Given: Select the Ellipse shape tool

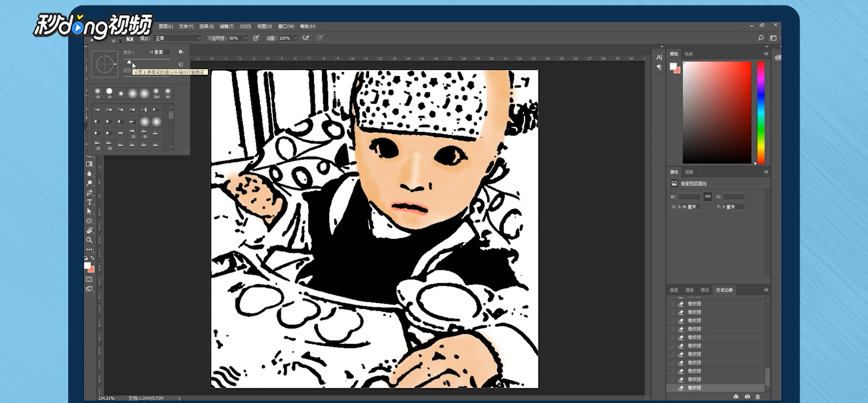Looking at the screenshot, I should pyautogui.click(x=89, y=221).
